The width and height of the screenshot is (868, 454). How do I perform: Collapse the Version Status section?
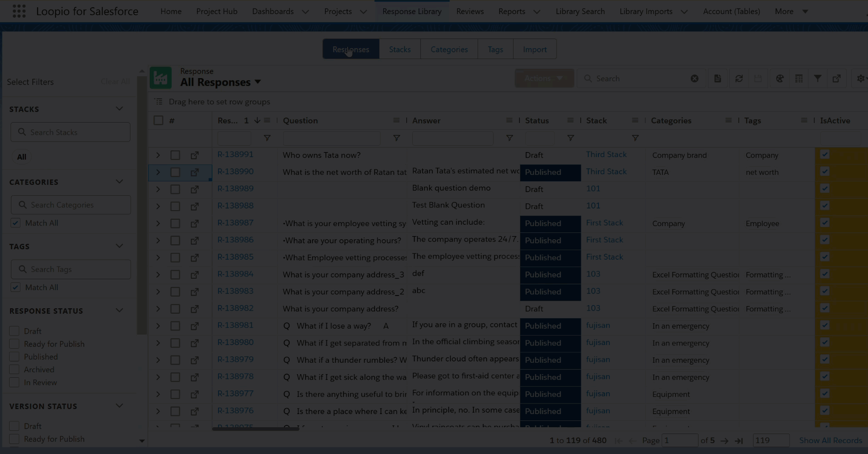[119, 406]
